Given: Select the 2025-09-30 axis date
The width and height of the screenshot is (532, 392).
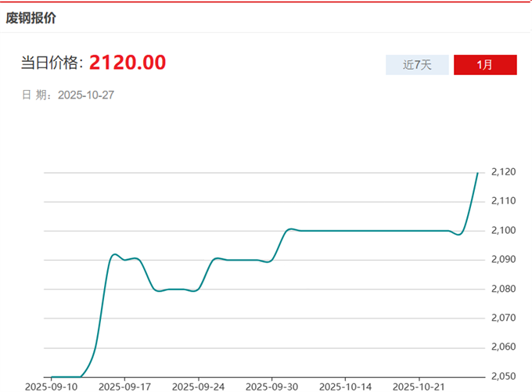Looking at the screenshot, I should [x=271, y=387].
